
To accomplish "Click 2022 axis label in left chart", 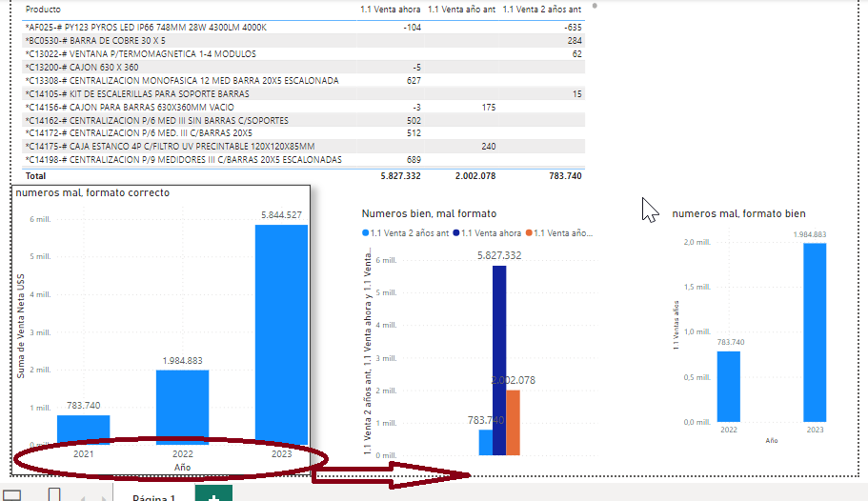I will point(183,454).
